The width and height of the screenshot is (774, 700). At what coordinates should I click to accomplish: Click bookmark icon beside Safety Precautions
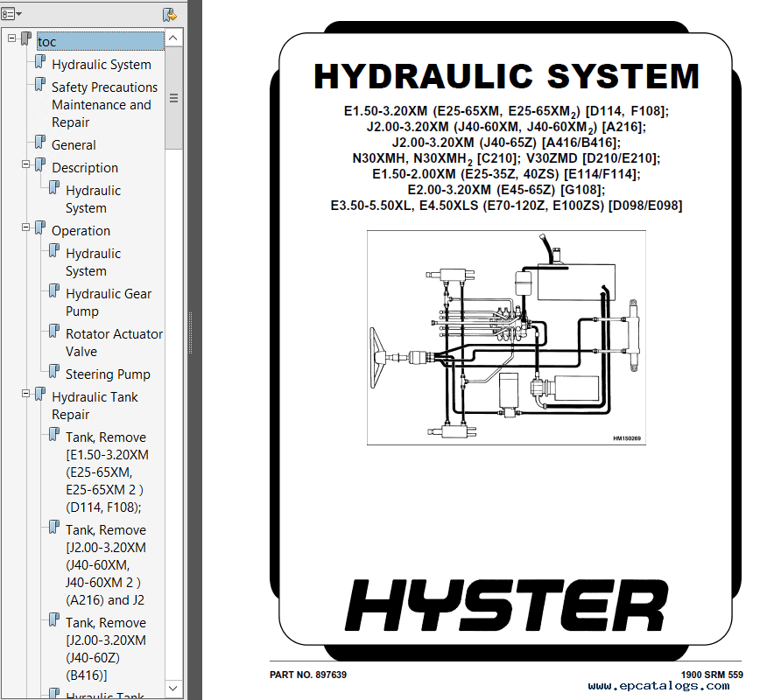point(40,85)
